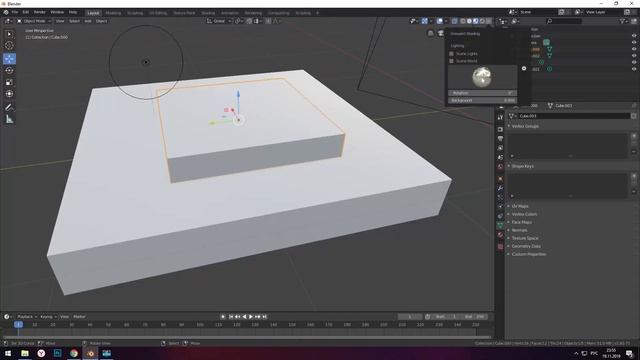The width and height of the screenshot is (640, 360).
Task: Open the Windows Start menu
Action: 8,353
